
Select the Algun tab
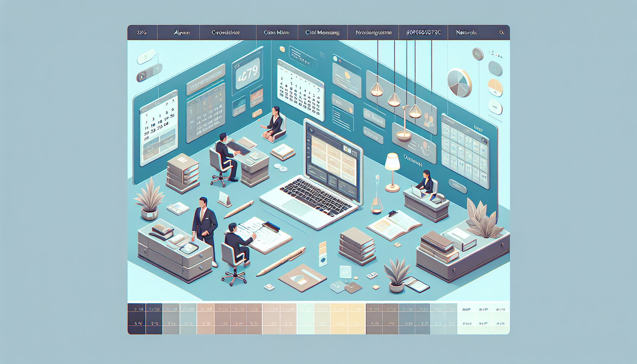pos(182,32)
